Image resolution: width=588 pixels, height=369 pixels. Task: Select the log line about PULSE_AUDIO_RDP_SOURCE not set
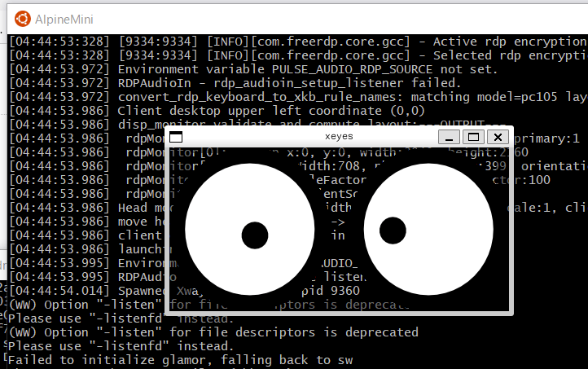253,69
